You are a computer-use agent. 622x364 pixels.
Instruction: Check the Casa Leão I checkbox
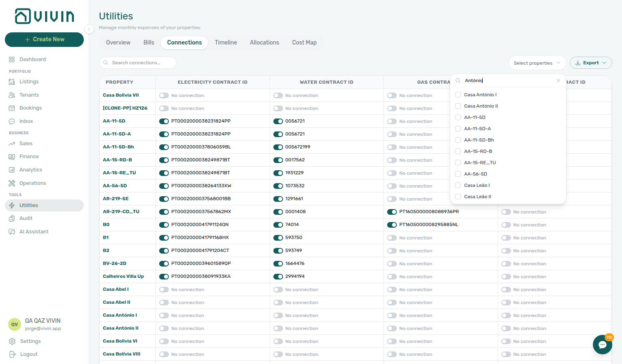click(x=458, y=185)
